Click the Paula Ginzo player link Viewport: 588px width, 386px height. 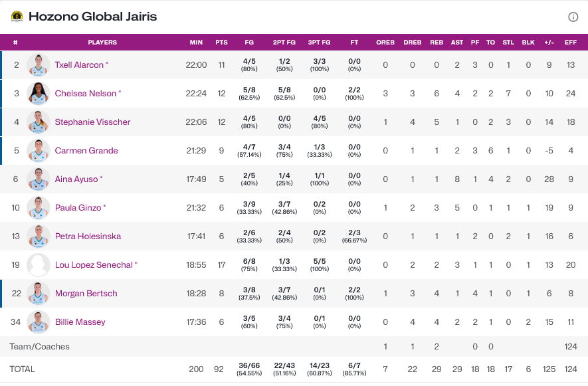[x=78, y=208]
